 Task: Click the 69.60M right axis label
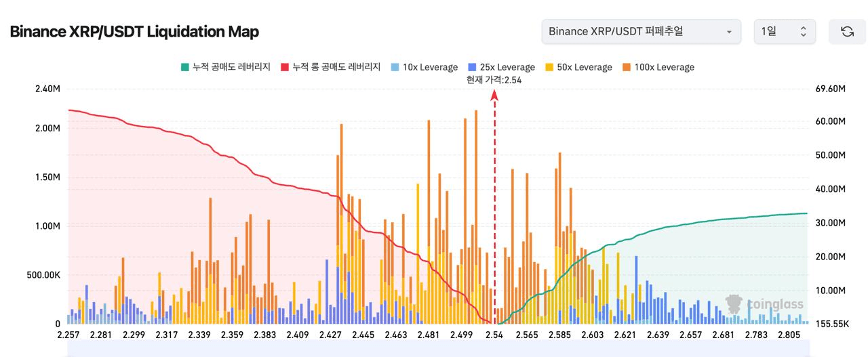831,88
